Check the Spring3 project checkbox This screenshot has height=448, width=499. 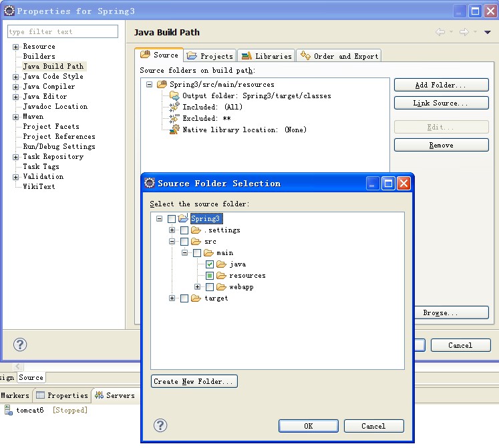pyautogui.click(x=172, y=218)
